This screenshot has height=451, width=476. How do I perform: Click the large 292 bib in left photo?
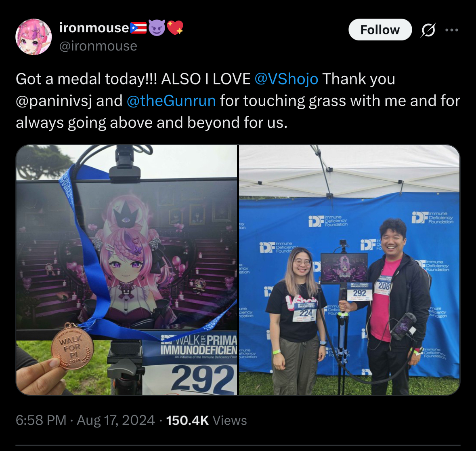coord(203,379)
